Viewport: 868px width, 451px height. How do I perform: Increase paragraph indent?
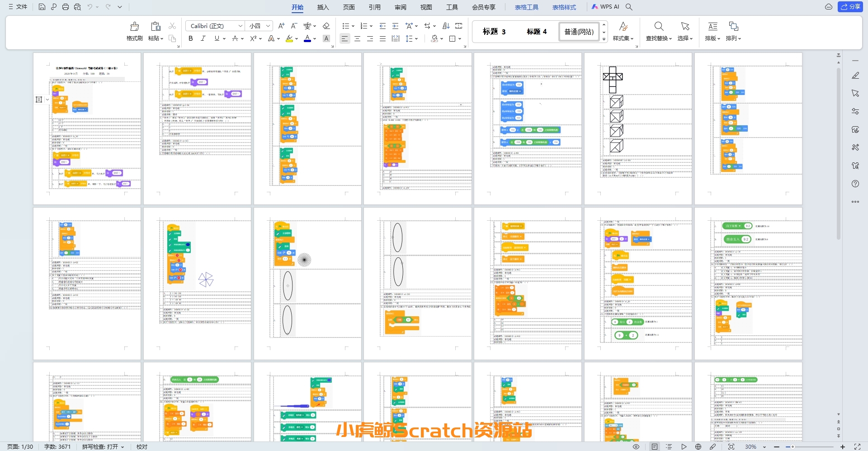coord(396,26)
